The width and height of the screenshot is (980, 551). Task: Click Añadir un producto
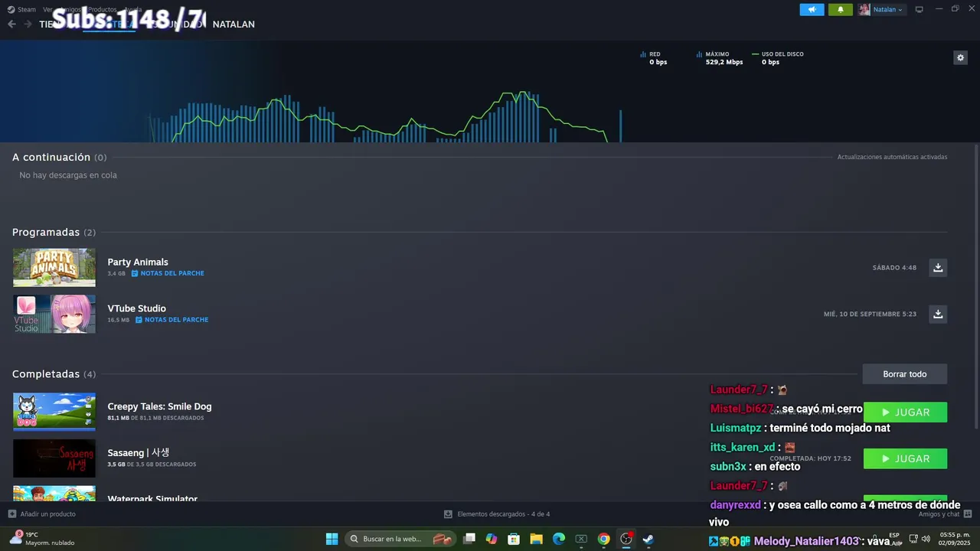(42, 514)
